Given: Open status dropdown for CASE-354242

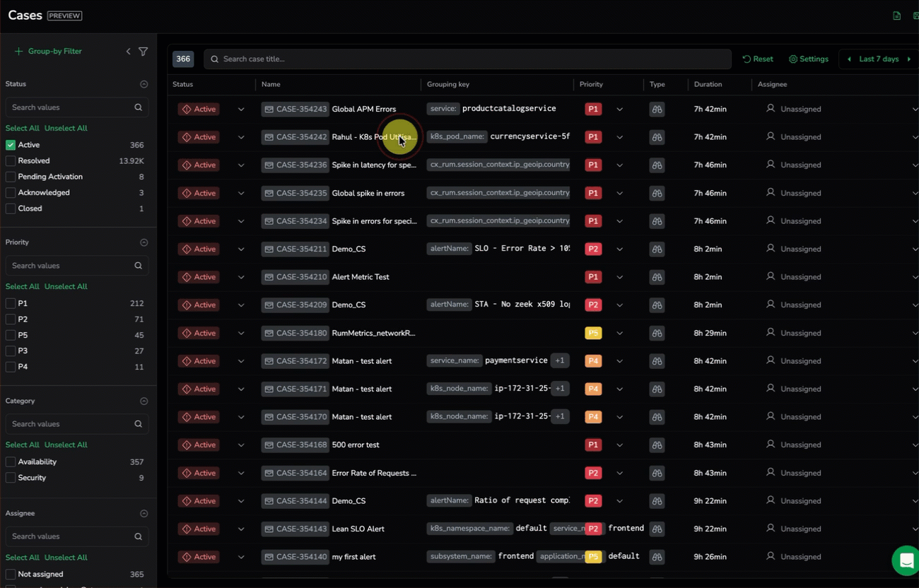Looking at the screenshot, I should 241,137.
